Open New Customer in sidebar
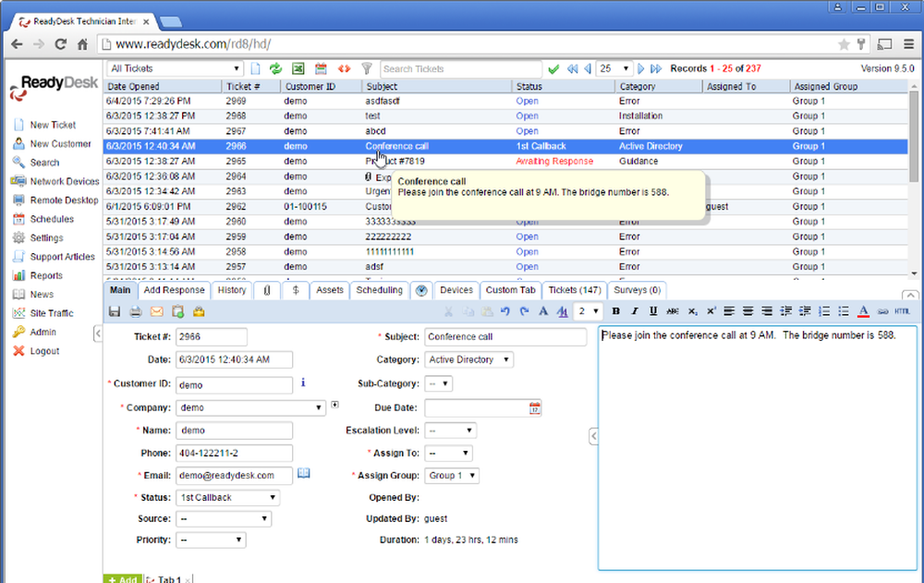This screenshot has height=583, width=924. tap(61, 144)
